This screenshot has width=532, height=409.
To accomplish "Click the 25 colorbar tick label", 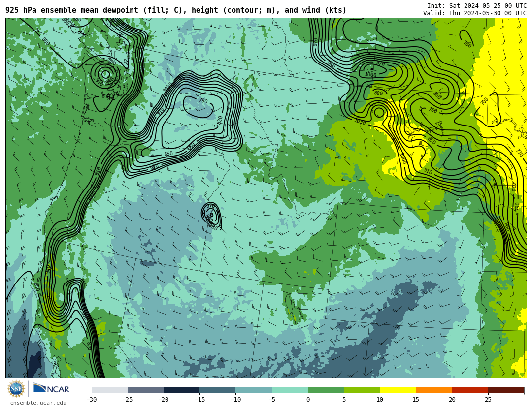I will pos(488,400).
